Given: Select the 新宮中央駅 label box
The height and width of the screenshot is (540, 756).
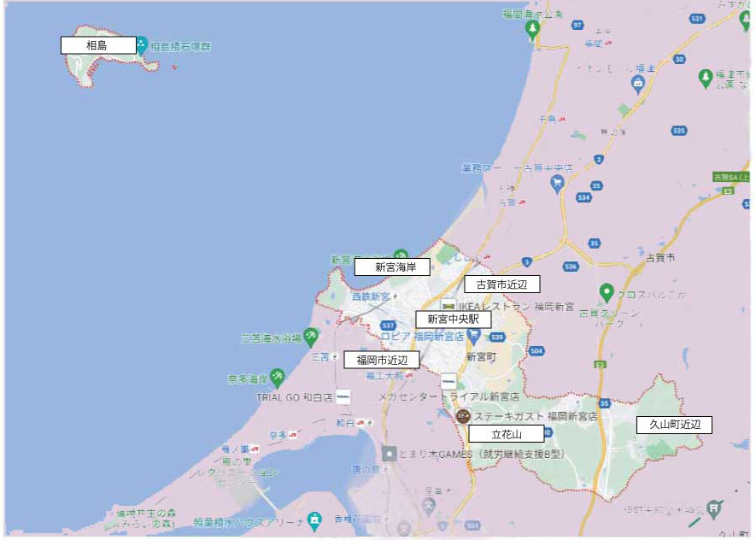Looking at the screenshot, I should tap(453, 319).
